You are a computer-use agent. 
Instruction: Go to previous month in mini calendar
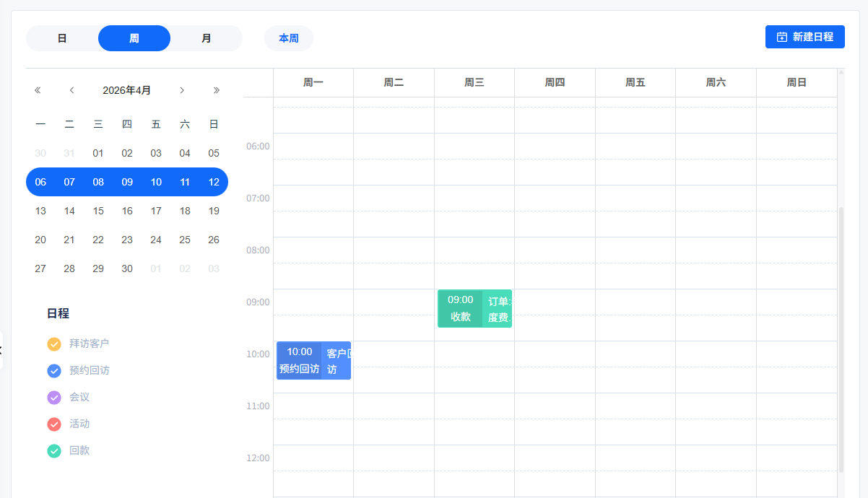71,90
